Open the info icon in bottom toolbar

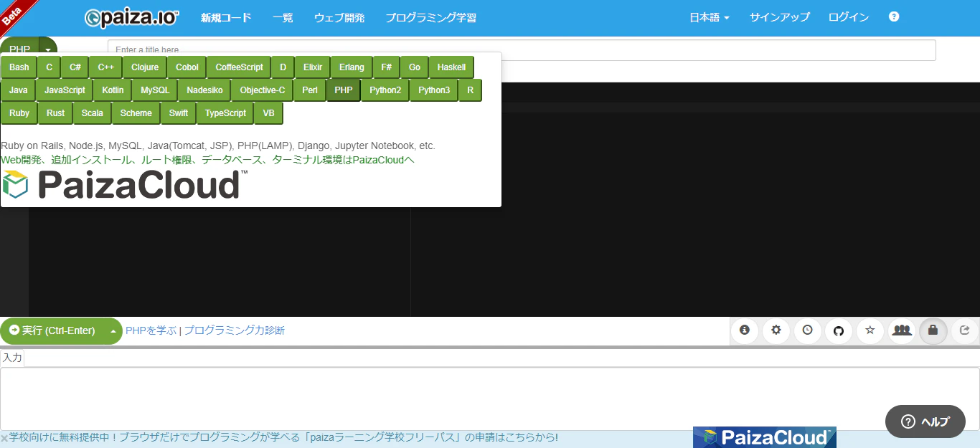(x=744, y=330)
